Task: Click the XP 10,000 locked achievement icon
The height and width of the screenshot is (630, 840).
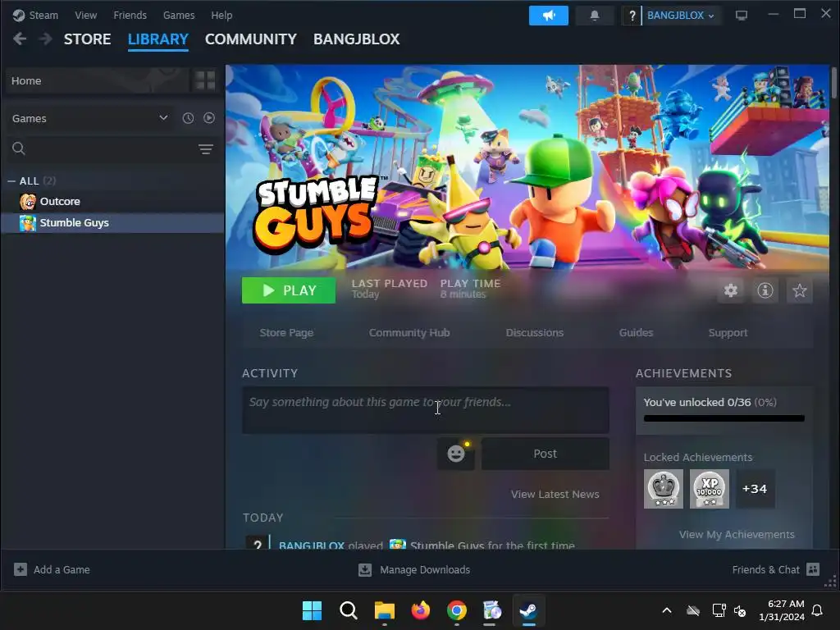Action: pyautogui.click(x=710, y=489)
